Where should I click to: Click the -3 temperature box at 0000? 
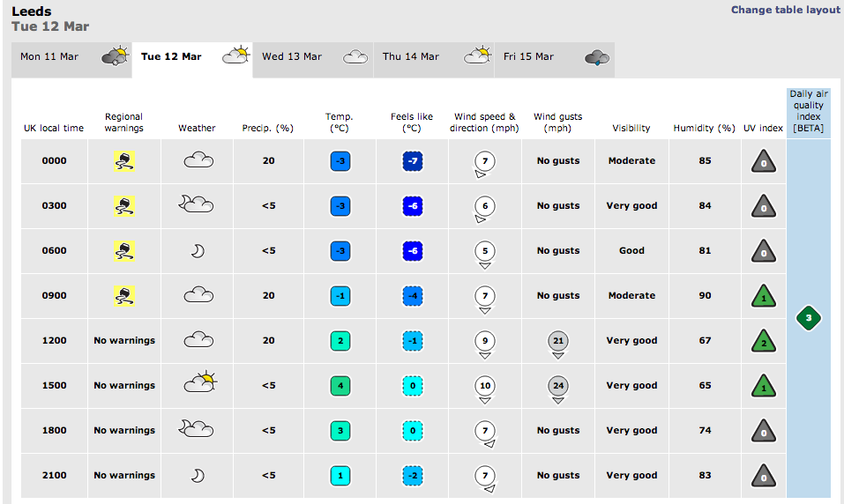pyautogui.click(x=340, y=161)
